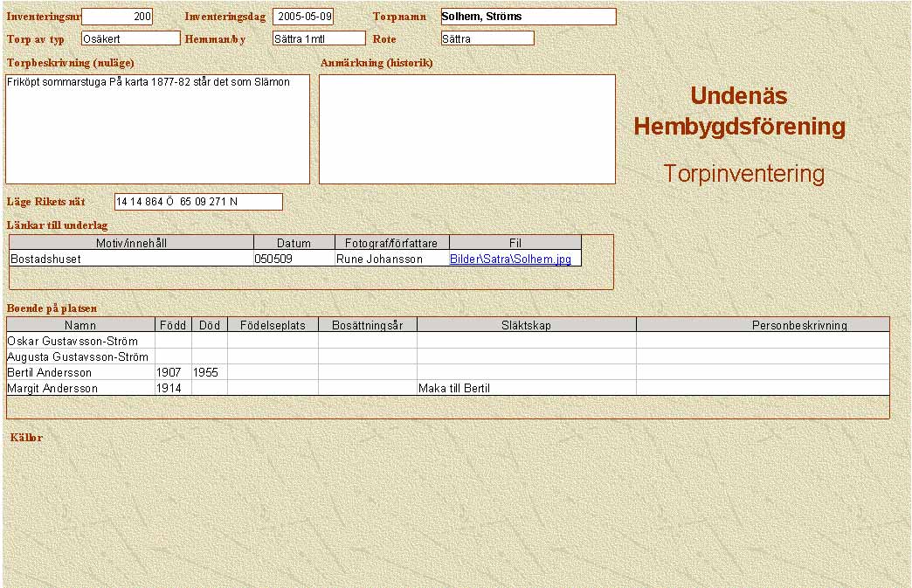Click the Inventeringsnr field showing 200
The image size is (912, 588).
[117, 17]
